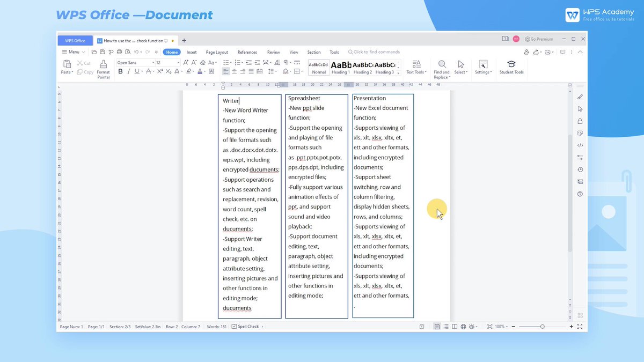Center align the paragraph
The image size is (644, 362).
tap(235, 71)
